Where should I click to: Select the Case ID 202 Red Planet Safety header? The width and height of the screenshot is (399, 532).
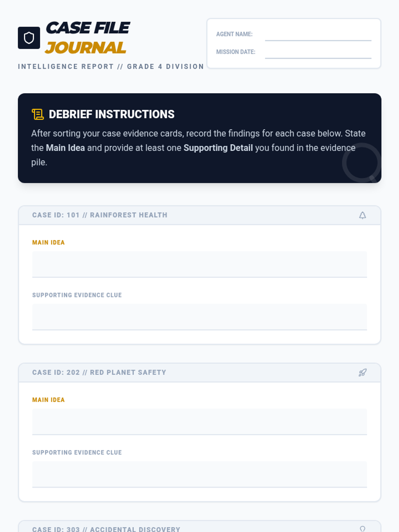point(99,372)
